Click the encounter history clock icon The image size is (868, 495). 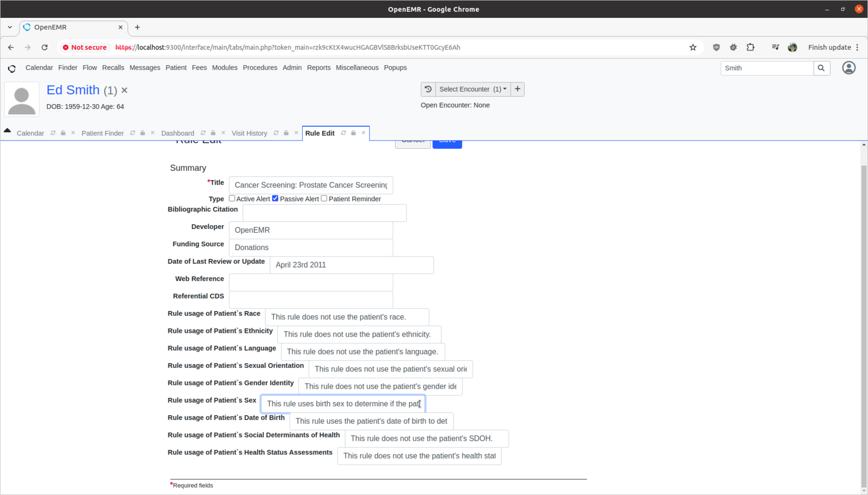click(428, 89)
